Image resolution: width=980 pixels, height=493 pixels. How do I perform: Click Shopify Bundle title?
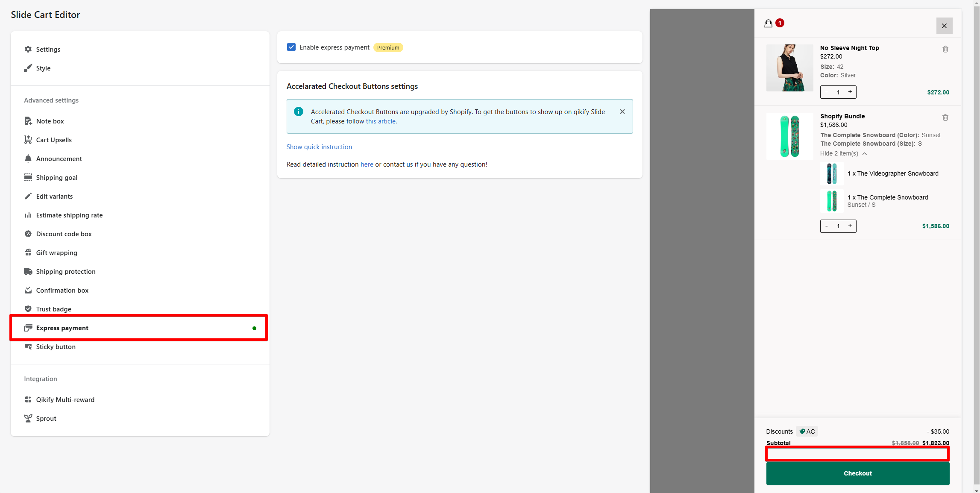click(x=842, y=116)
